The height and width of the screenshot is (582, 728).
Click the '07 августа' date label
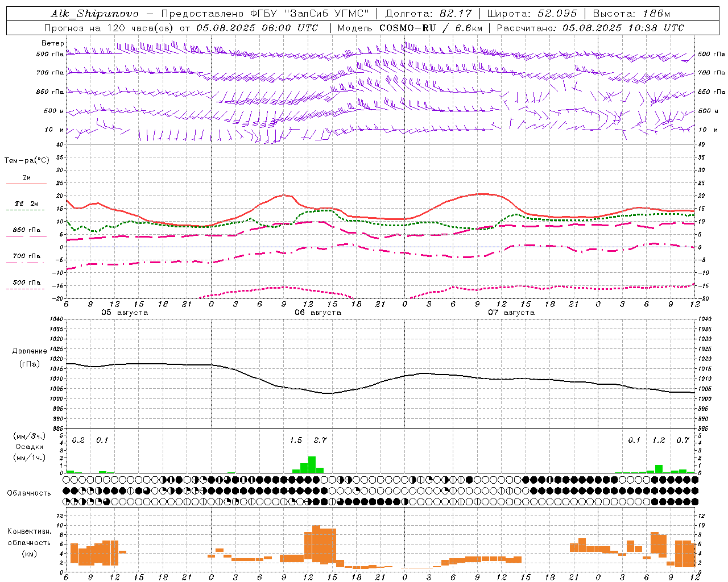pyautogui.click(x=511, y=313)
